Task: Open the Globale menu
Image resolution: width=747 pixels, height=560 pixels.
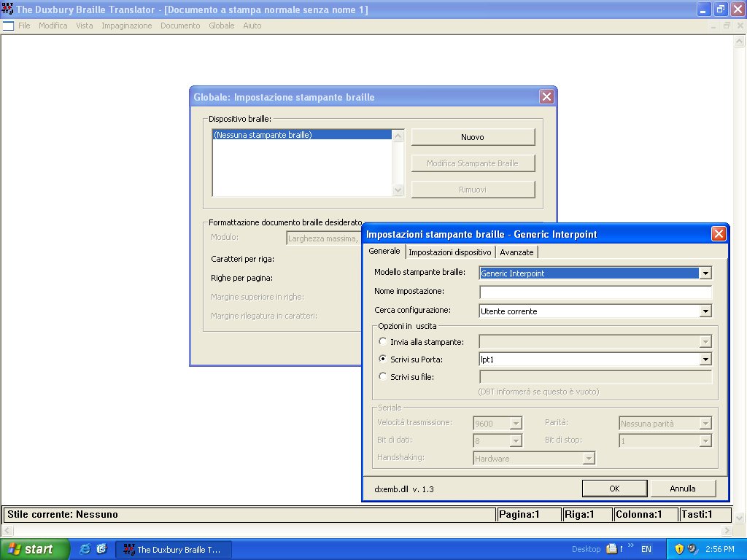Action: pyautogui.click(x=222, y=26)
